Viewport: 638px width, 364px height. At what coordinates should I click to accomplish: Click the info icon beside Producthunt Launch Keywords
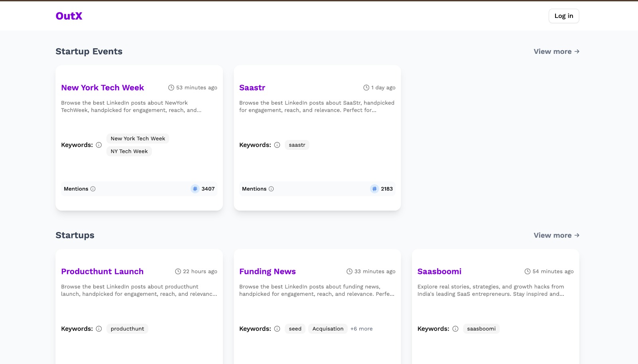(x=98, y=329)
